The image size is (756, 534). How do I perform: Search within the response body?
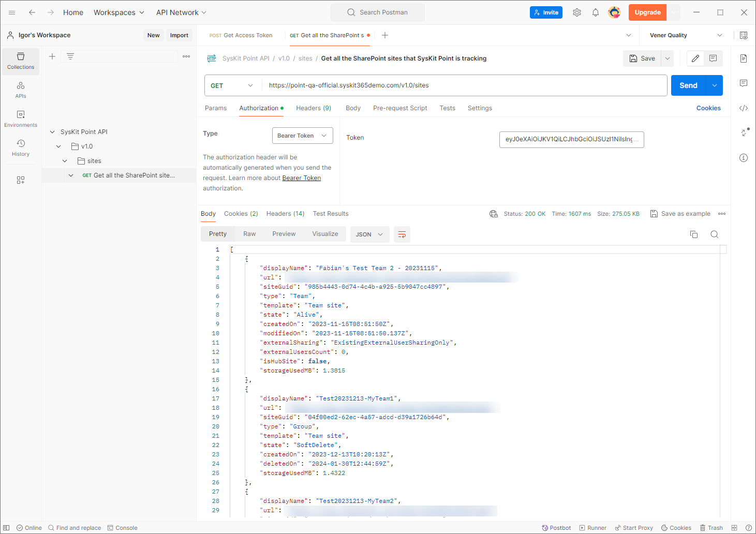point(714,234)
